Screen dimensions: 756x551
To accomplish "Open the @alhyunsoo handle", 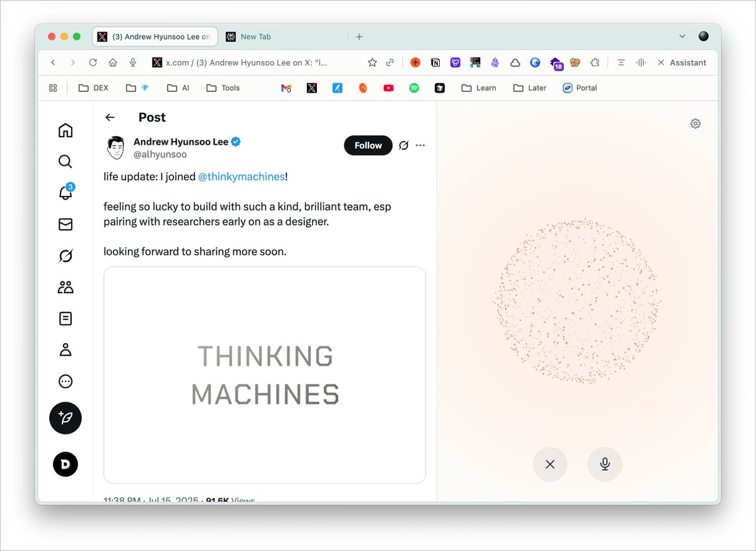I will click(x=160, y=154).
